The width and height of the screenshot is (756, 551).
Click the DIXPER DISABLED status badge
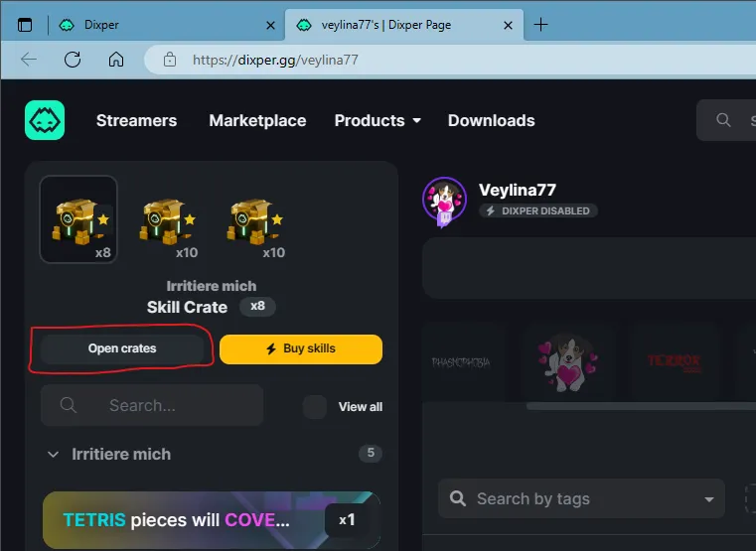coord(538,210)
